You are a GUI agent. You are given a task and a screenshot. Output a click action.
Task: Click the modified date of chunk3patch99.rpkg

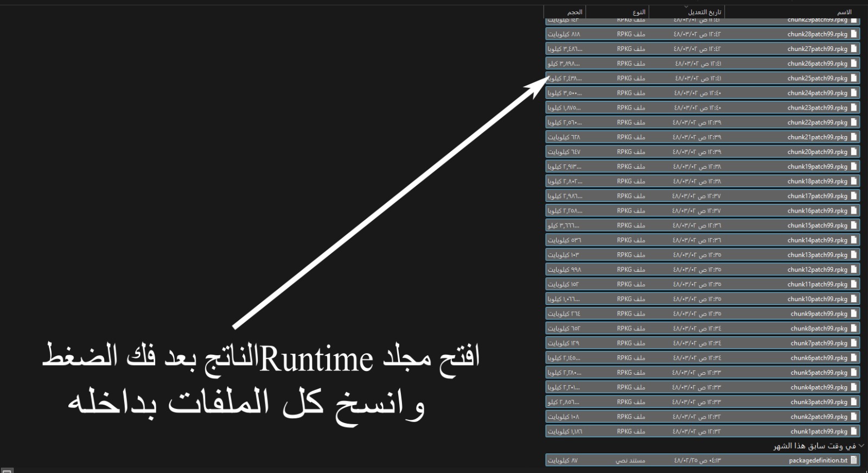click(x=697, y=402)
